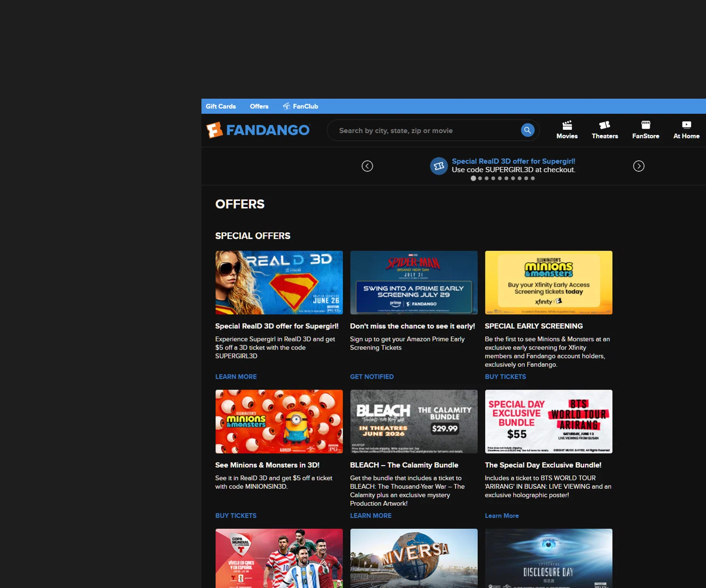The width and height of the screenshot is (706, 588).
Task: Click the Fandango logo
Action: pos(258,130)
